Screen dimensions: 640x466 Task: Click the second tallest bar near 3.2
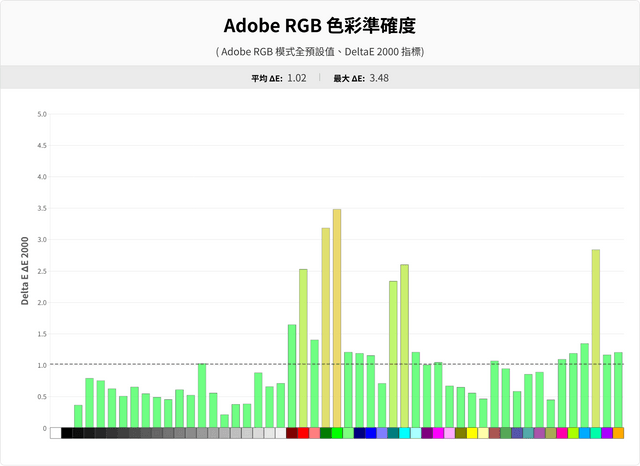[326, 328]
